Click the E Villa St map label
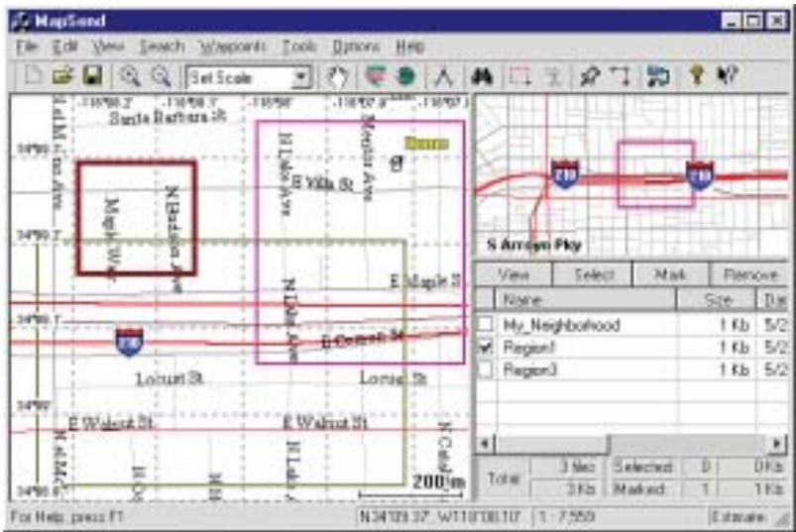 click(323, 183)
